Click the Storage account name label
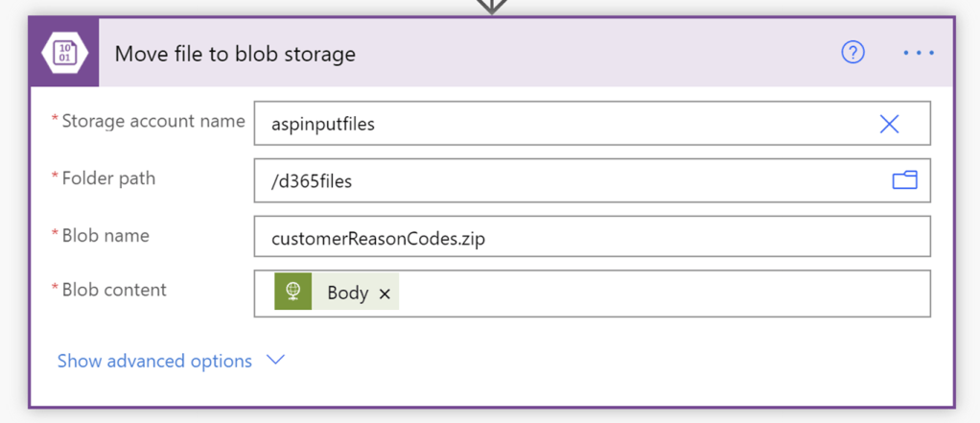980x423 pixels. coord(153,121)
